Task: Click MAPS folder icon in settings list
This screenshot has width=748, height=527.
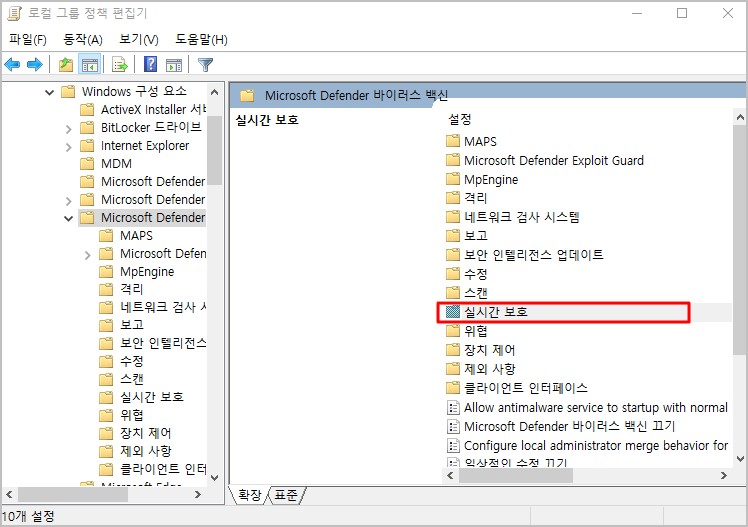Action: click(x=452, y=141)
